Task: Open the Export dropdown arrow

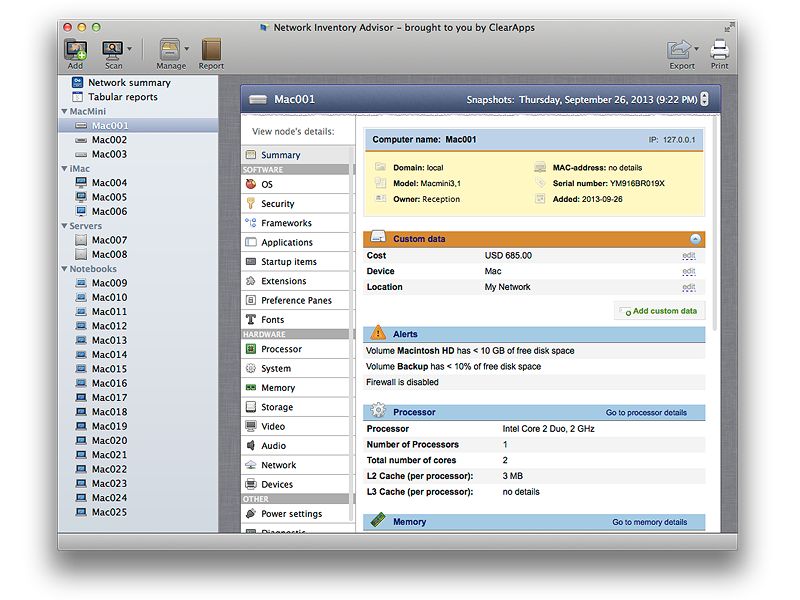Action: 697,49
